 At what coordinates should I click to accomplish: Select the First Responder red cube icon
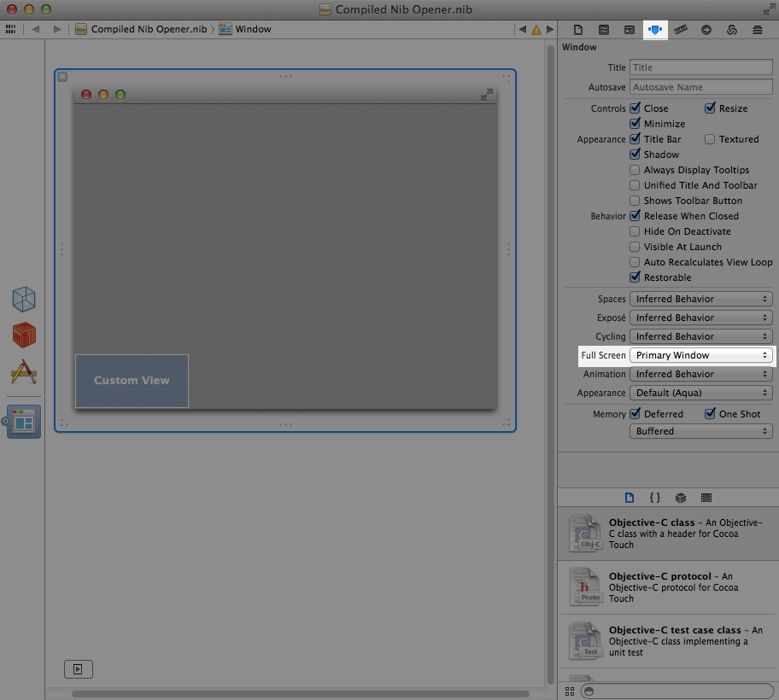pyautogui.click(x=24, y=335)
